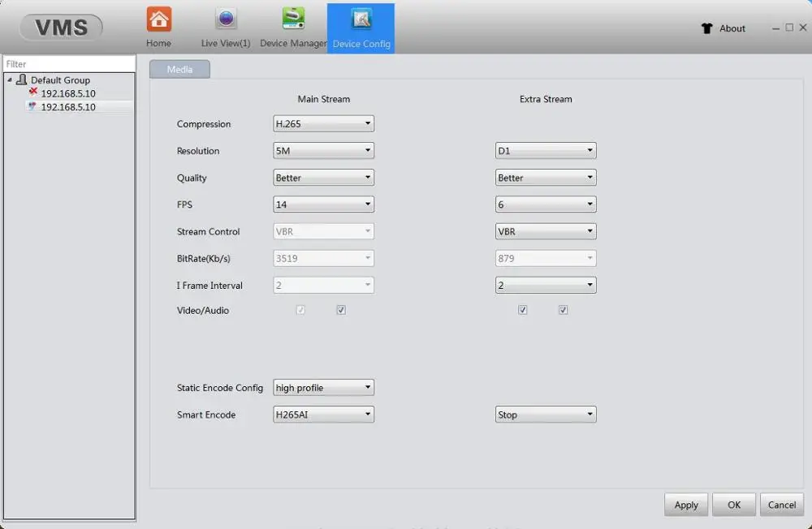The image size is (812, 529).
Task: Open Smart Encode H265AI dropdown
Action: pyautogui.click(x=324, y=415)
